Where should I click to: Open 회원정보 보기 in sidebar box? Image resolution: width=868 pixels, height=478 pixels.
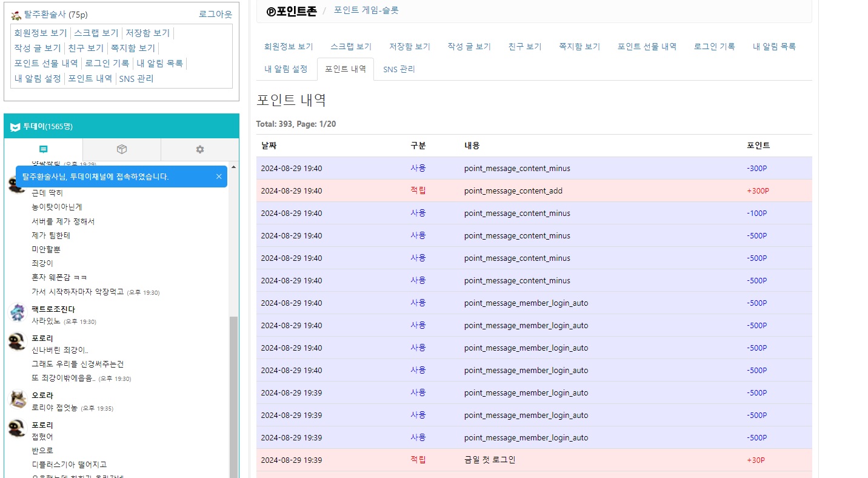click(x=41, y=33)
